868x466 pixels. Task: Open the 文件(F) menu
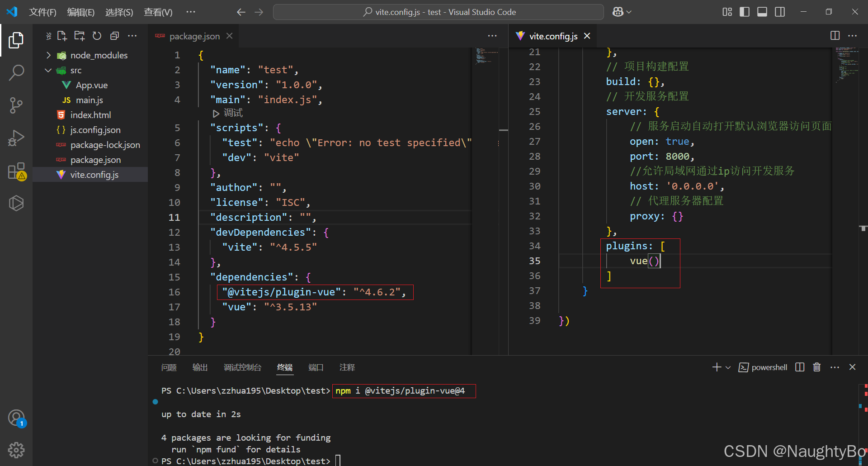coord(42,12)
